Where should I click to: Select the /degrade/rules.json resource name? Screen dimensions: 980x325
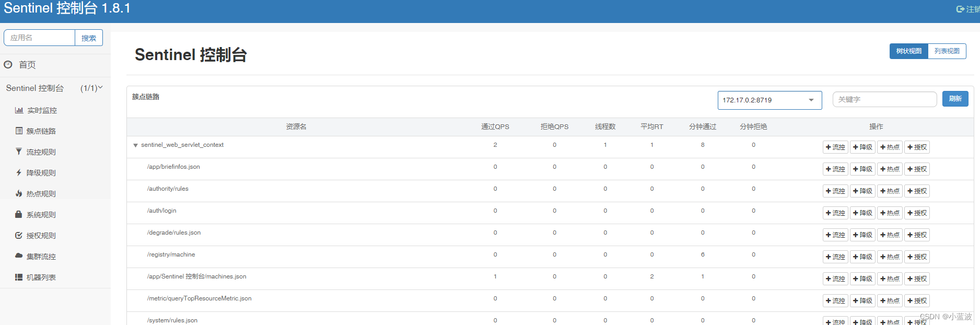click(x=173, y=233)
